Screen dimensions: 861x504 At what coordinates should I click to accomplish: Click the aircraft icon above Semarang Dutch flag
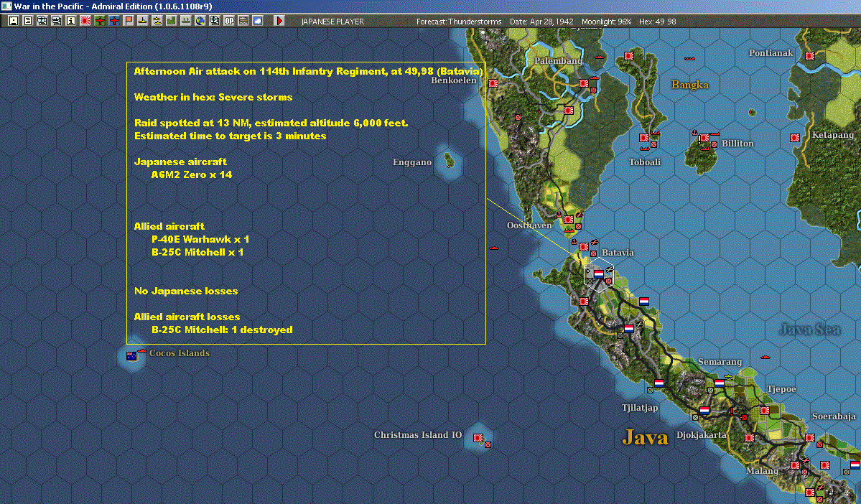(x=729, y=378)
